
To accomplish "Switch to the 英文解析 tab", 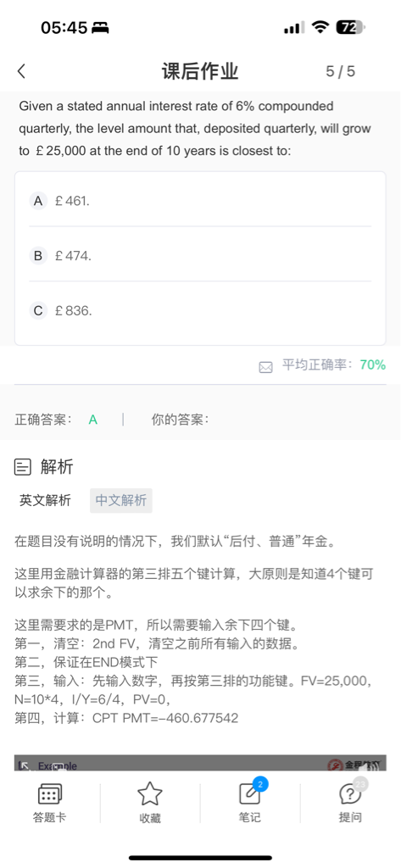I will (46, 500).
